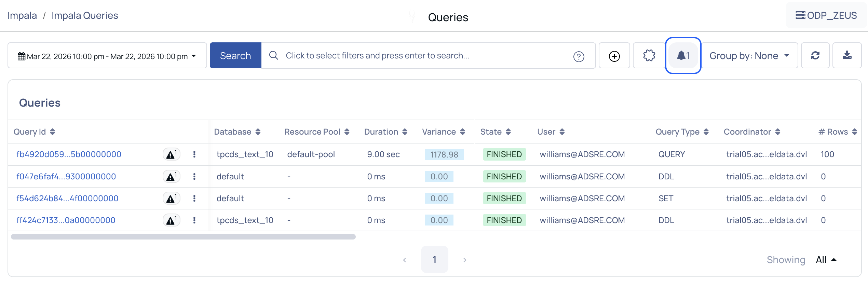Click the alerts bell icon
The image size is (868, 287).
[x=683, y=56]
